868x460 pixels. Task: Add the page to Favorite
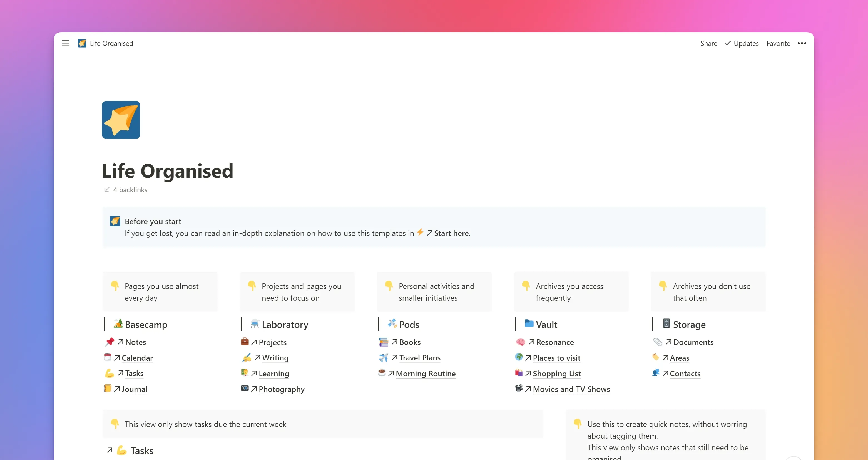[779, 43]
